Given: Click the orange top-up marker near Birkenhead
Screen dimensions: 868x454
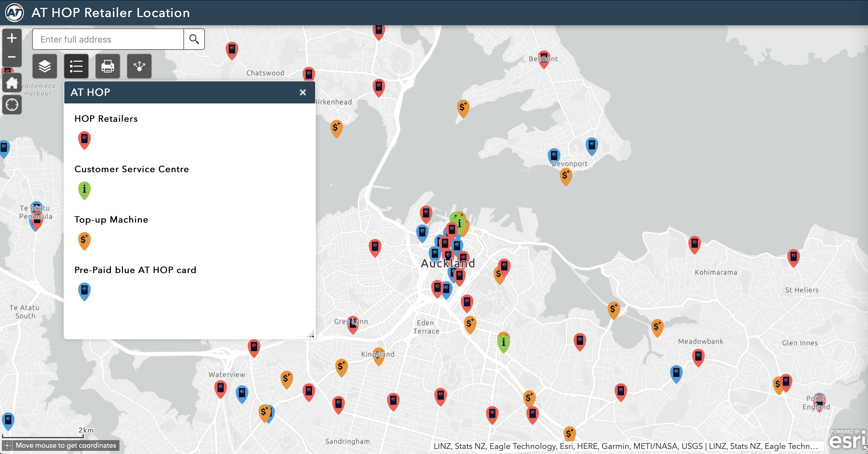Looking at the screenshot, I should [336, 128].
